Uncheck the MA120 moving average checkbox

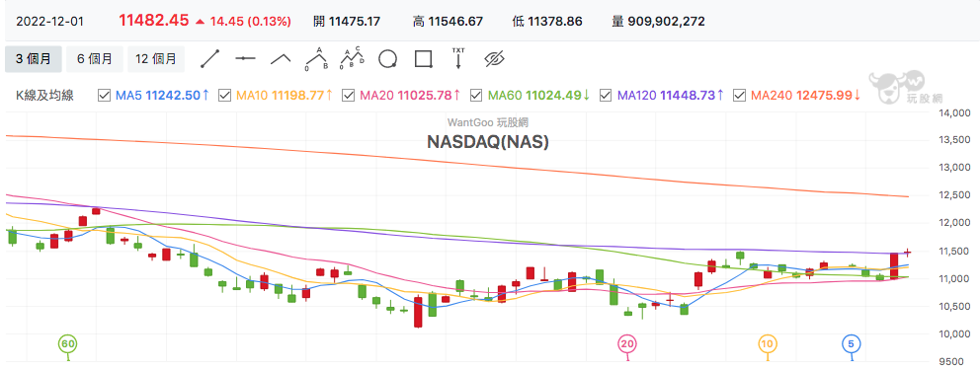[x=605, y=95]
